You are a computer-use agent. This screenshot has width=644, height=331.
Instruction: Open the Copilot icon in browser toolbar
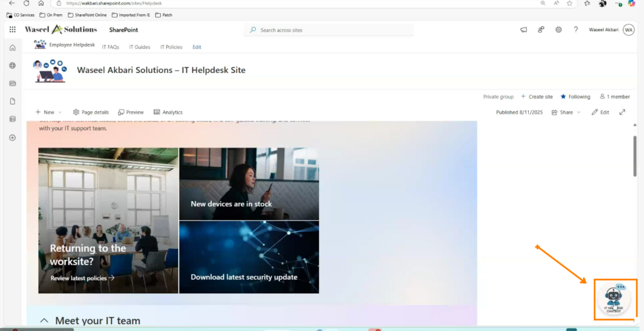[x=631, y=3]
